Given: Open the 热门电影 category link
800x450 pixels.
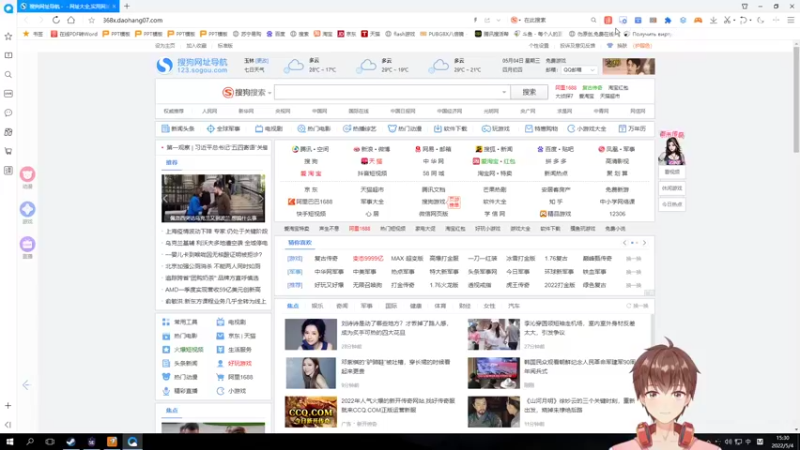Looking at the screenshot, I should point(314,129).
